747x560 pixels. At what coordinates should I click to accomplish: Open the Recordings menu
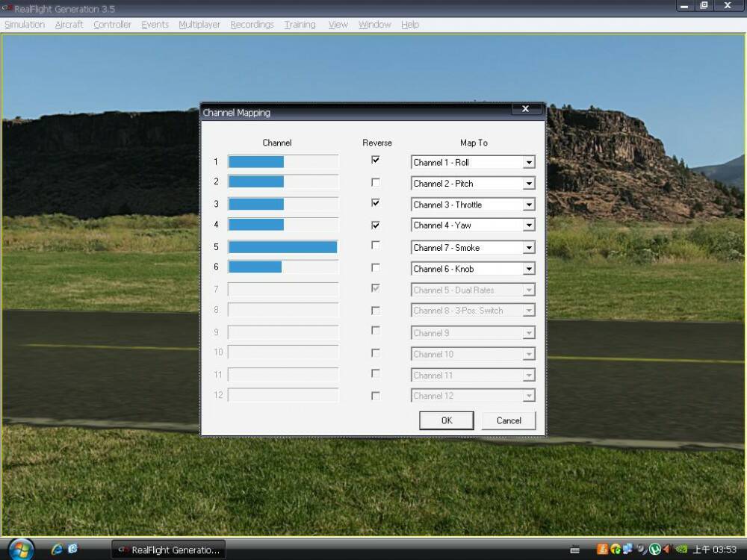252,25
